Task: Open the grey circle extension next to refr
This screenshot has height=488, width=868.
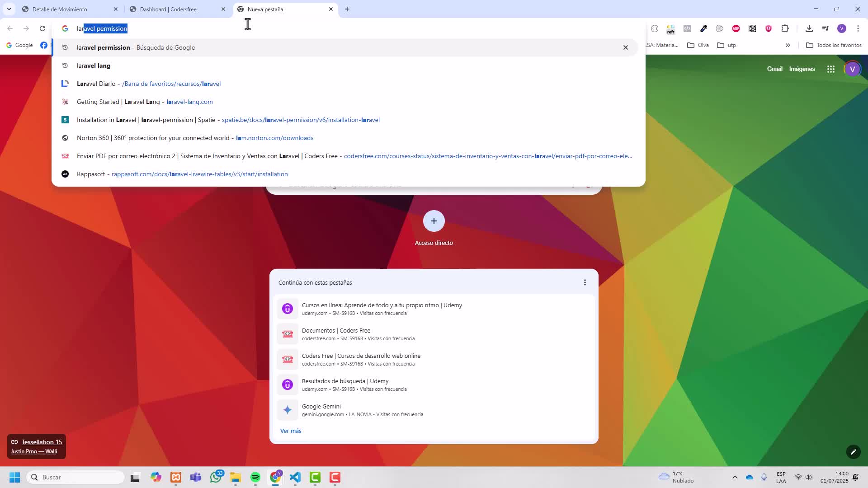Action: click(655, 28)
